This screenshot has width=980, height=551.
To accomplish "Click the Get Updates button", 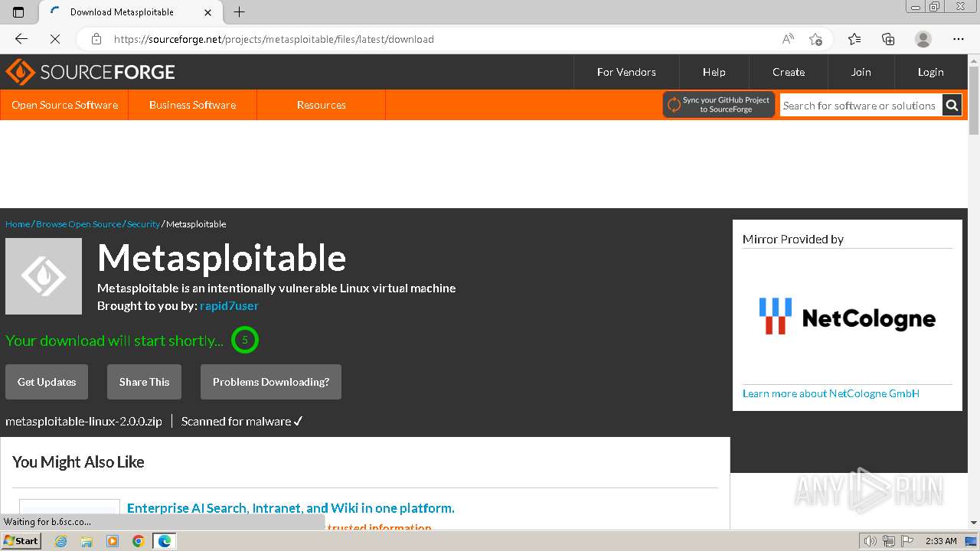I will point(47,382).
